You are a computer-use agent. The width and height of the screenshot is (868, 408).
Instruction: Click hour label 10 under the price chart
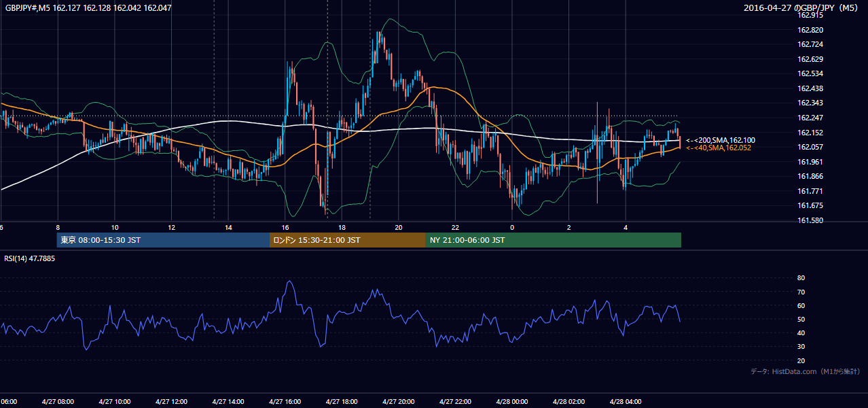click(x=115, y=227)
